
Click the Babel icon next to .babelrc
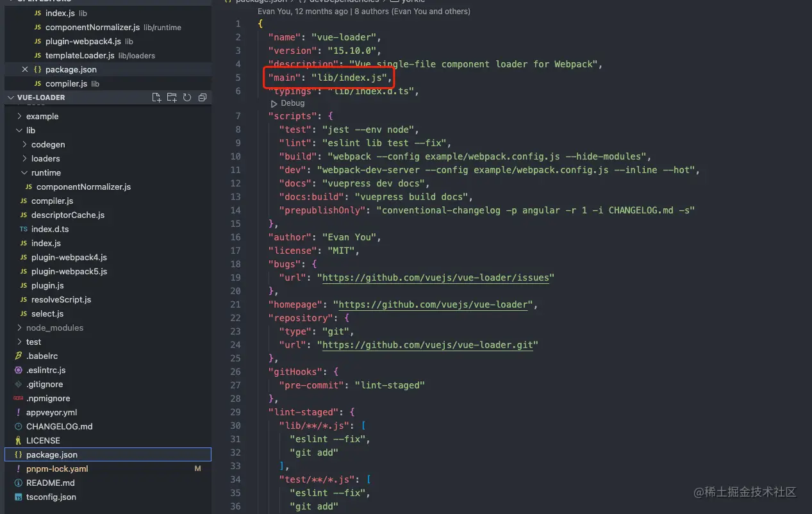click(x=19, y=356)
